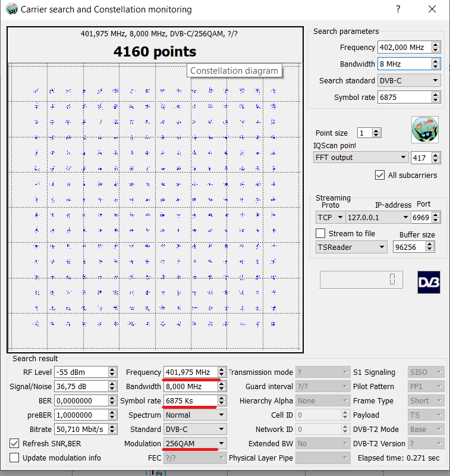Decrease Symbol rate in Search parameters

[436, 100]
